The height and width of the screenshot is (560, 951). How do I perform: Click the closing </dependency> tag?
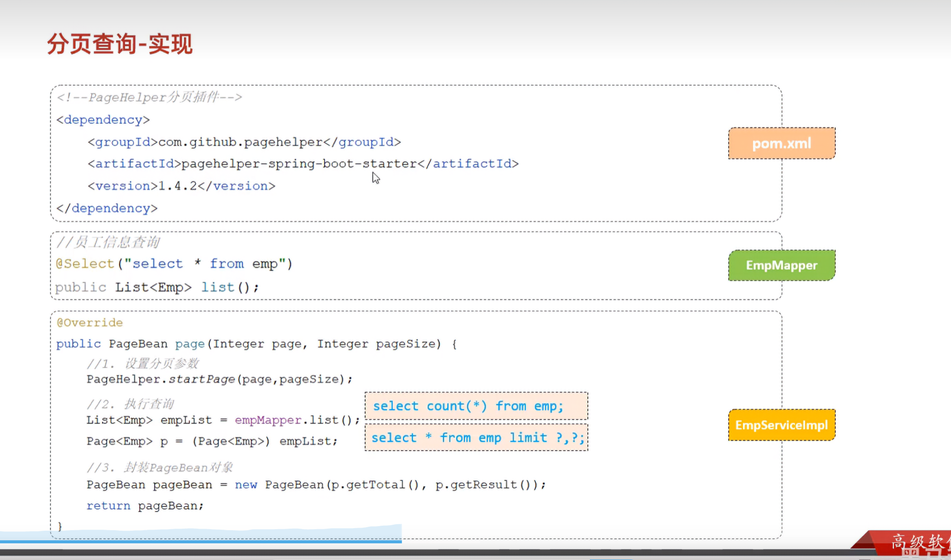(107, 208)
